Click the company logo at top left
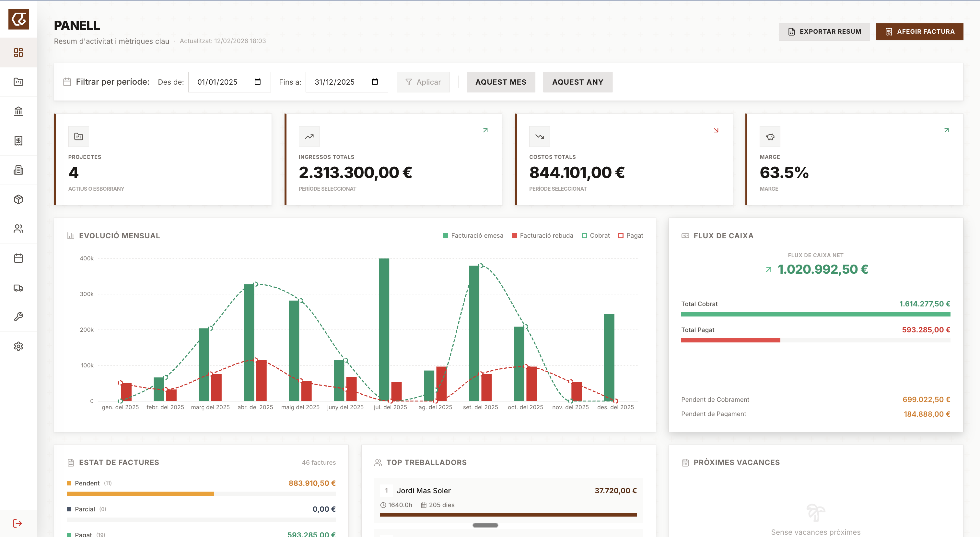980x537 pixels. point(19,19)
